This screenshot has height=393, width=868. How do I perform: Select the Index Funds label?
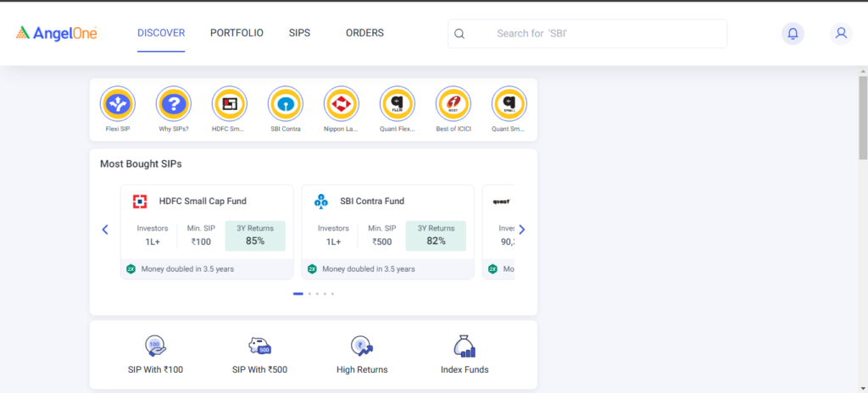coord(465,370)
